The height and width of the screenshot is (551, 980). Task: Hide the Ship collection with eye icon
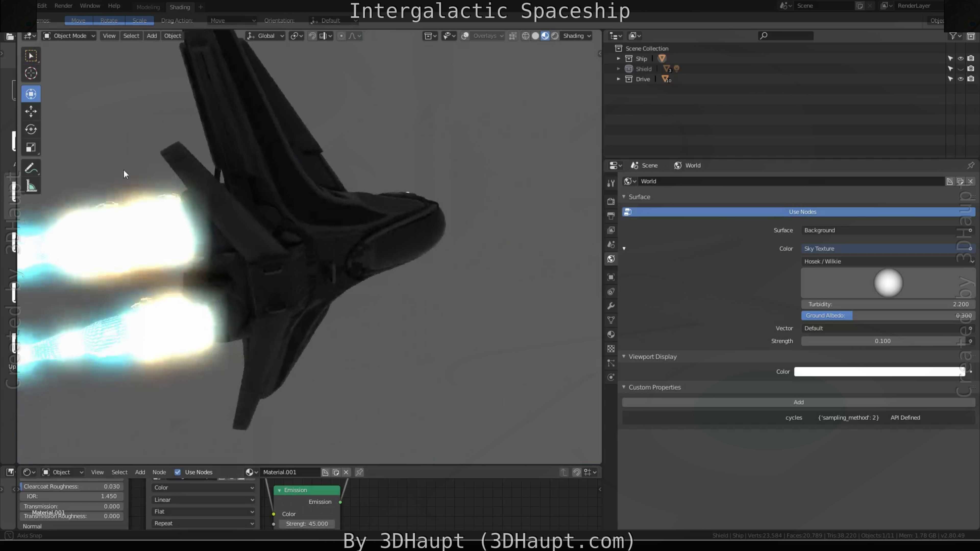point(960,59)
